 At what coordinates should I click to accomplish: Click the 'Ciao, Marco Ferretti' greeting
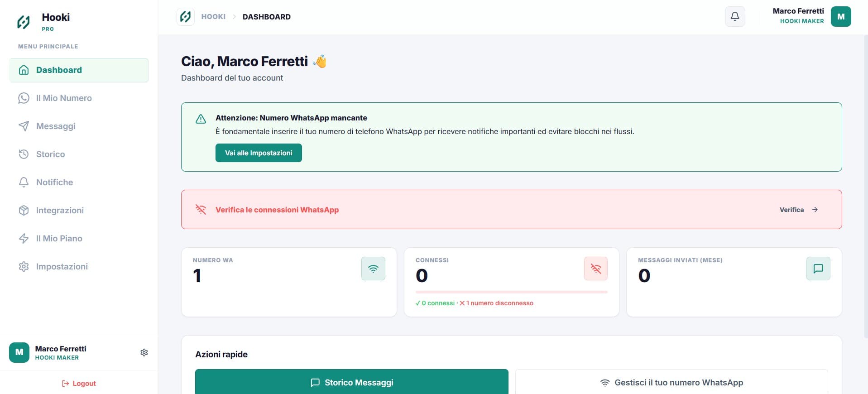[x=245, y=61]
